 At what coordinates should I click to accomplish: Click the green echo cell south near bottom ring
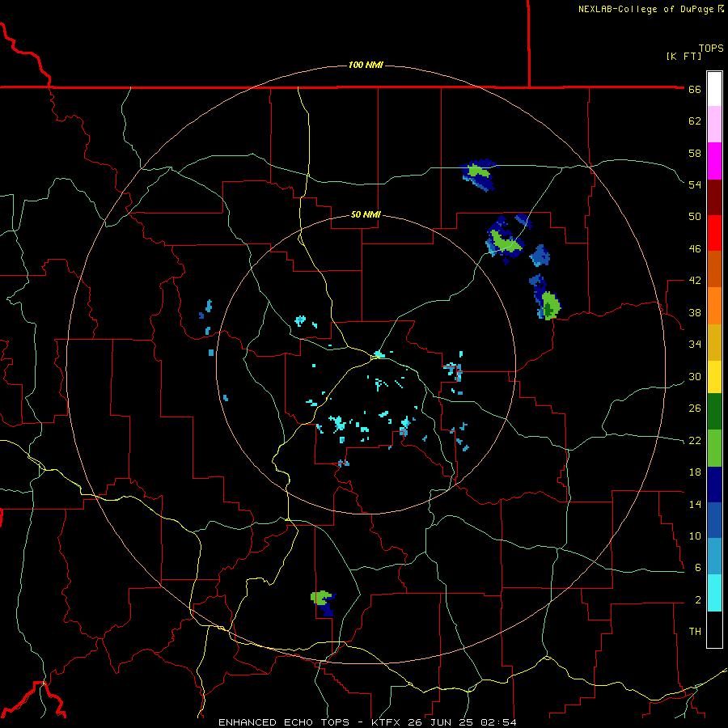click(321, 597)
